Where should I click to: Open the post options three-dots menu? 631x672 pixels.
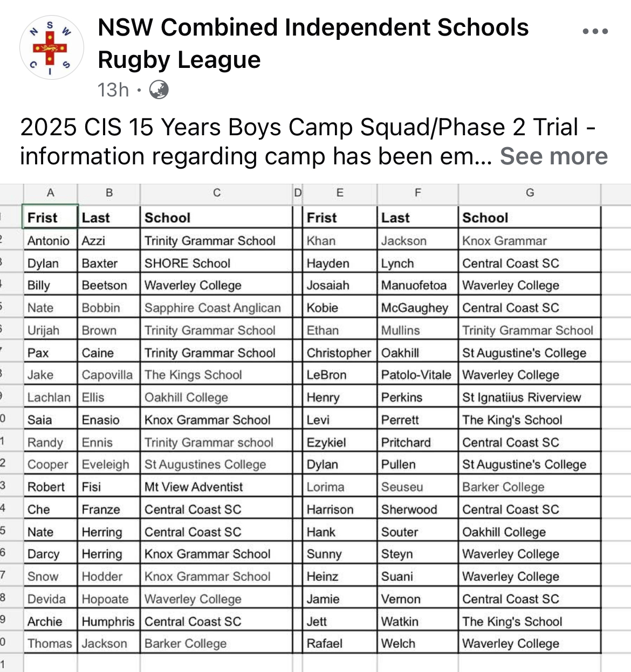595,31
